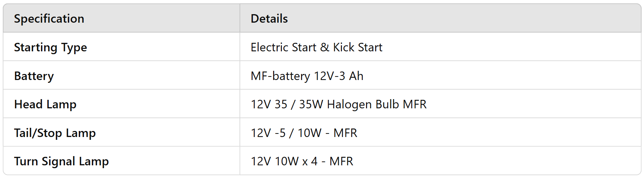Click the Electric Start & Kick Start cell
Viewport: 644px width, 177px height.
point(316,47)
